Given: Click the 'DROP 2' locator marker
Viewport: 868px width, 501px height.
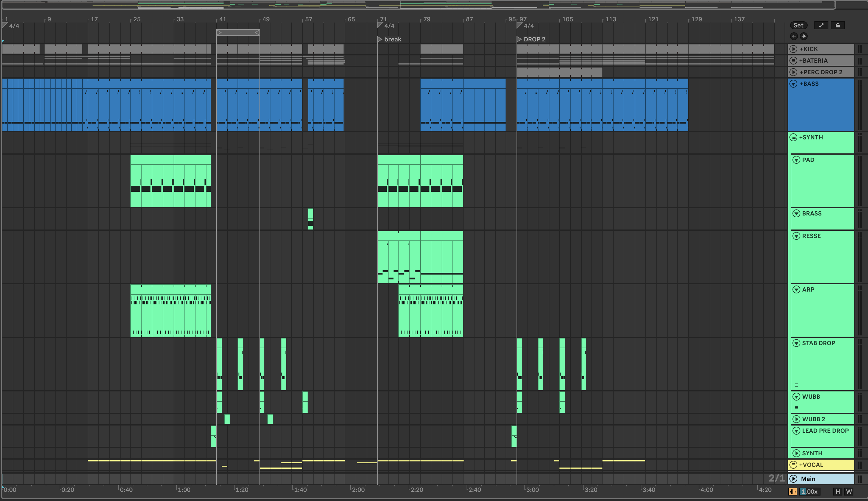Looking at the screenshot, I should [531, 39].
